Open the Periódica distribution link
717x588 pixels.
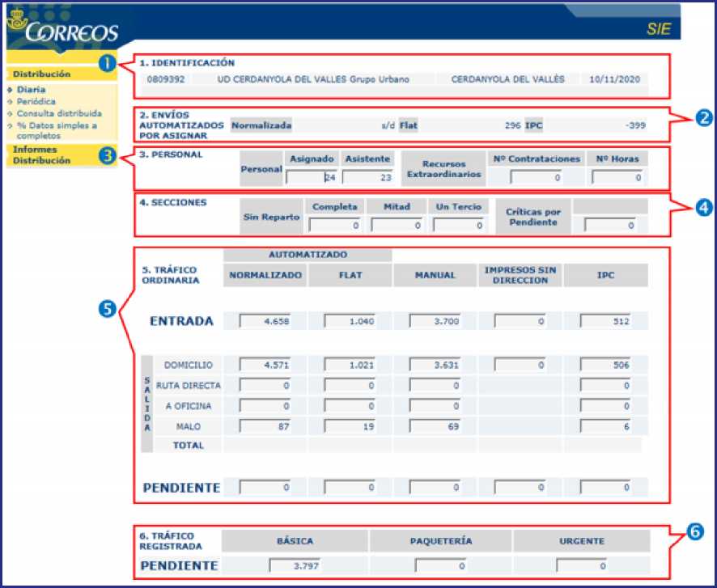coord(36,102)
